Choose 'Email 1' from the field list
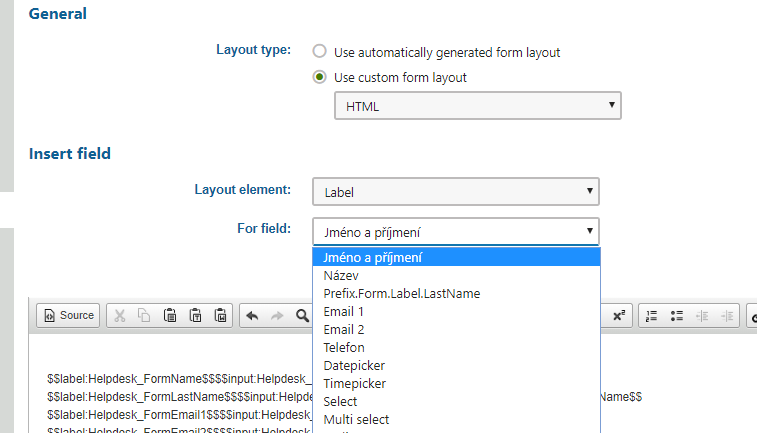The image size is (757, 433). 343,311
